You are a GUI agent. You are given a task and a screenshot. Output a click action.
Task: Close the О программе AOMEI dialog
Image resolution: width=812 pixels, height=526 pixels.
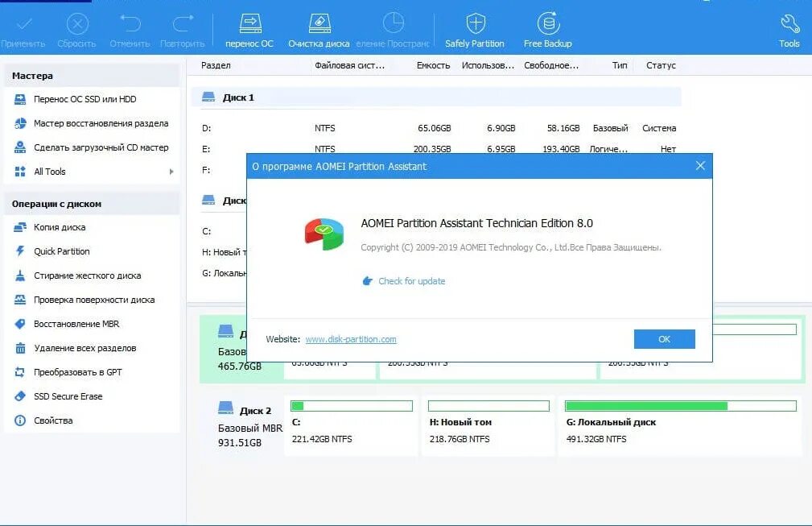click(x=700, y=166)
